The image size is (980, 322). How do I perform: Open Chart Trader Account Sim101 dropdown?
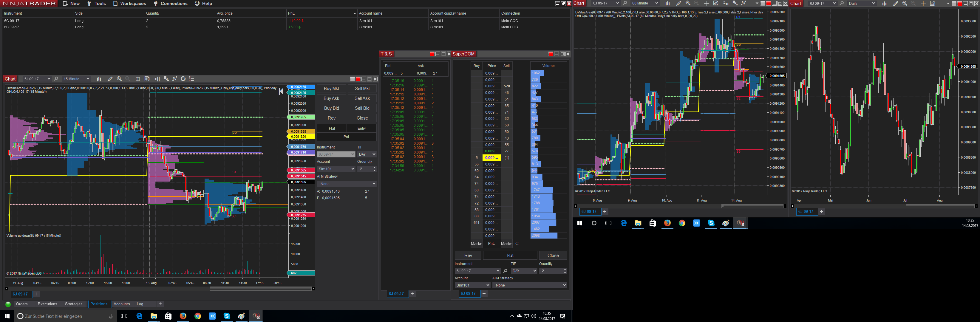click(336, 169)
